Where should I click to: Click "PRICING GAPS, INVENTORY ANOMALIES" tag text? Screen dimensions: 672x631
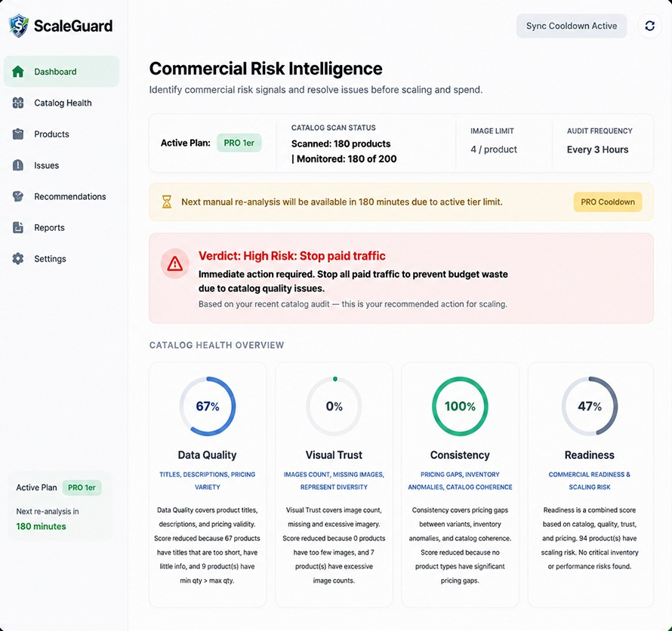tap(460, 481)
